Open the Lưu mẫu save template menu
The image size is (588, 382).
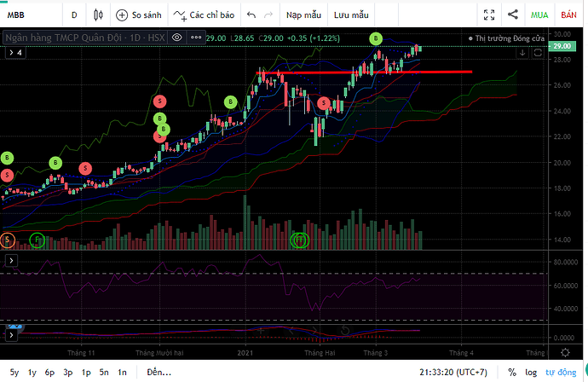tap(351, 15)
